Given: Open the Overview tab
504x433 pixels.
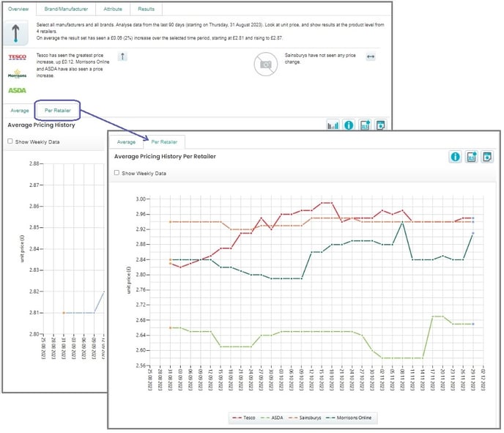Looking at the screenshot, I should tap(18, 9).
